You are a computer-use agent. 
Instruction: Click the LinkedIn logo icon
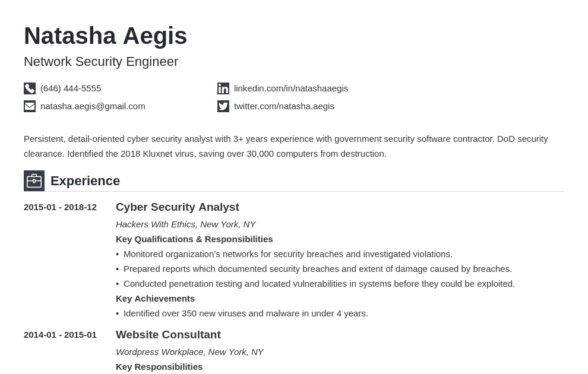(x=223, y=88)
